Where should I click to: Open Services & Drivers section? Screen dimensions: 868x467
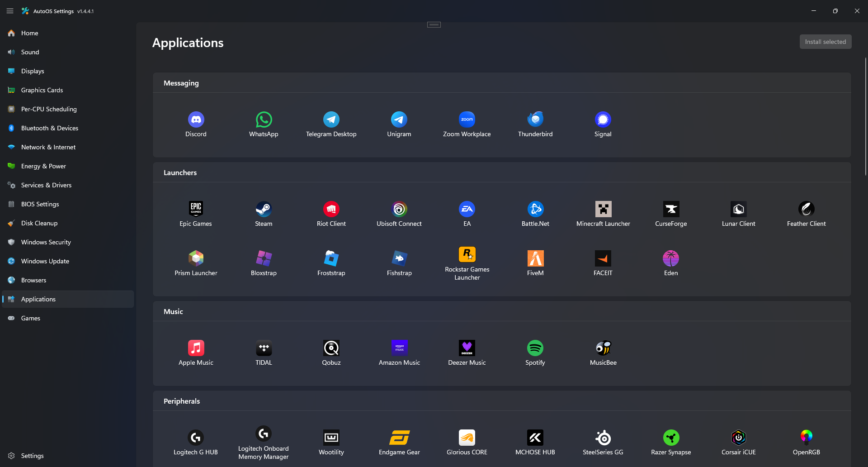coord(68,185)
